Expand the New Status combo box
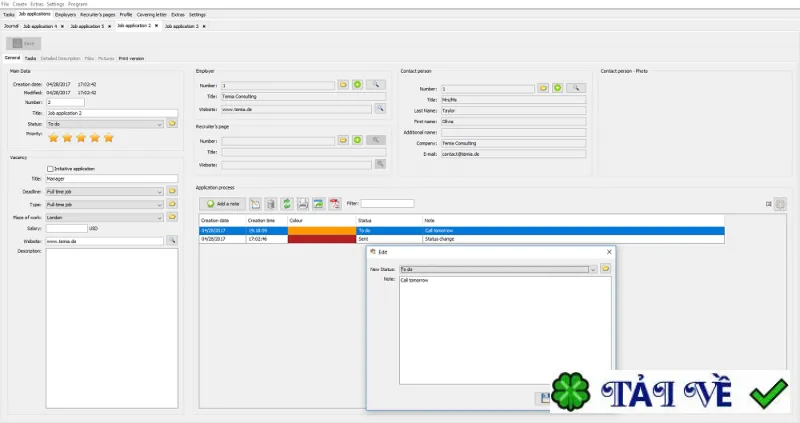 [x=593, y=269]
